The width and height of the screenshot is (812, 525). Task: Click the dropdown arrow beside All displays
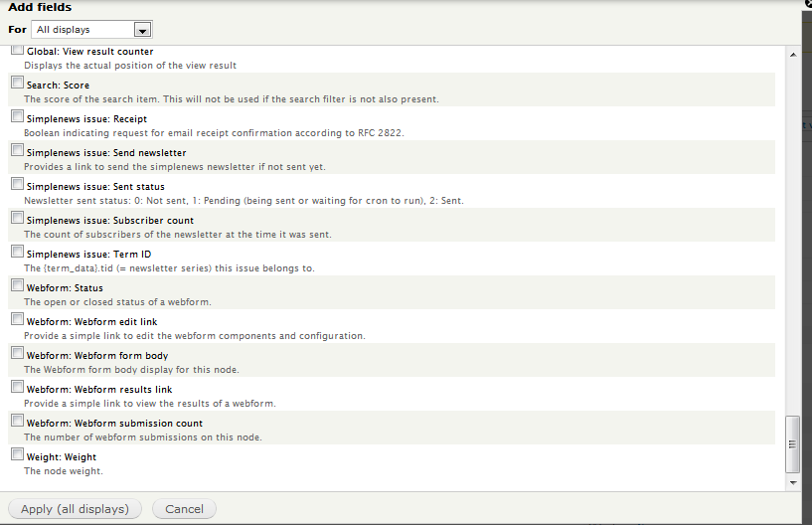point(142,30)
